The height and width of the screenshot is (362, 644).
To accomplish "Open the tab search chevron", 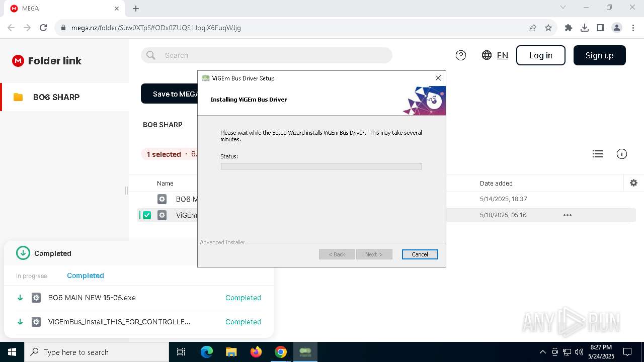I will 563,8.
